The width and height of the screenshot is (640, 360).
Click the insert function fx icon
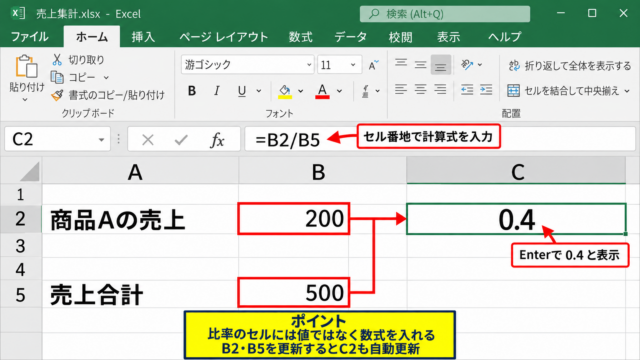coord(217,140)
